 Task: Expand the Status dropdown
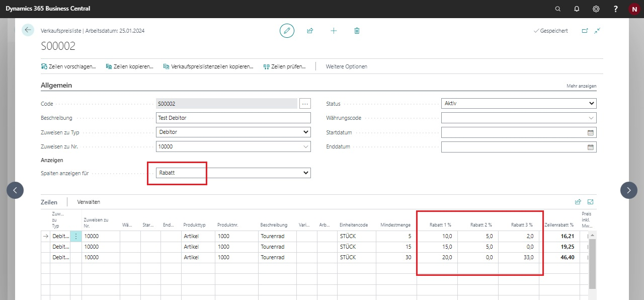point(518,104)
